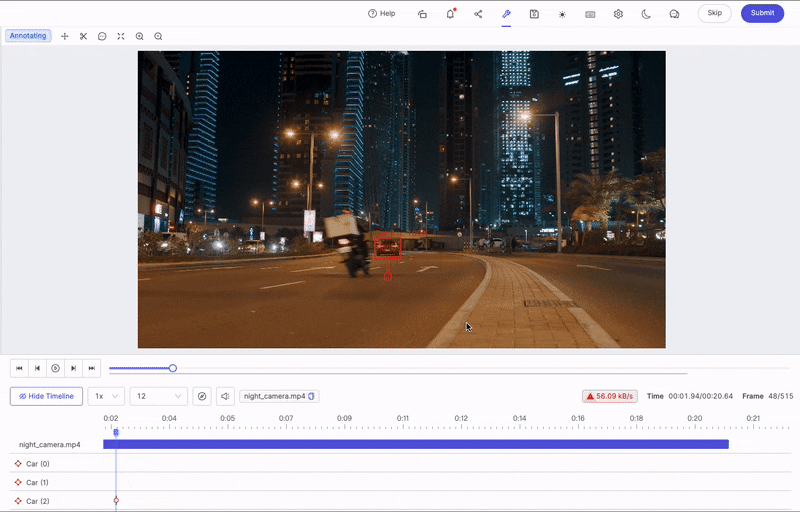
Task: Jump to the first frame
Action: (19, 368)
